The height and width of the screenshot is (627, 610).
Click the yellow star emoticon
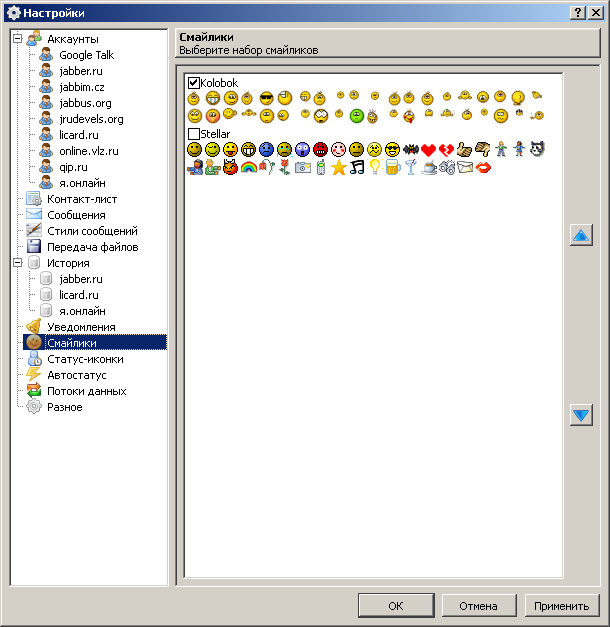338,167
